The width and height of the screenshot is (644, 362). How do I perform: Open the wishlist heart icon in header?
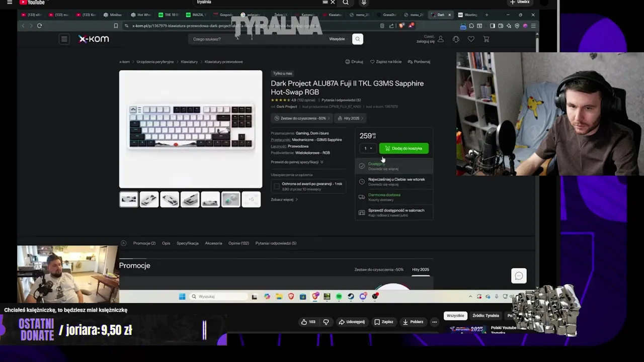pyautogui.click(x=471, y=39)
